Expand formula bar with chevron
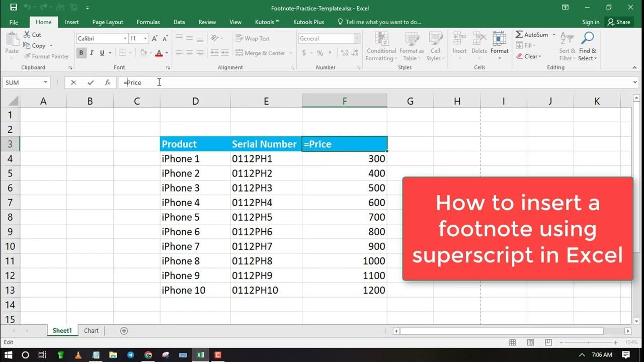 pos(635,82)
